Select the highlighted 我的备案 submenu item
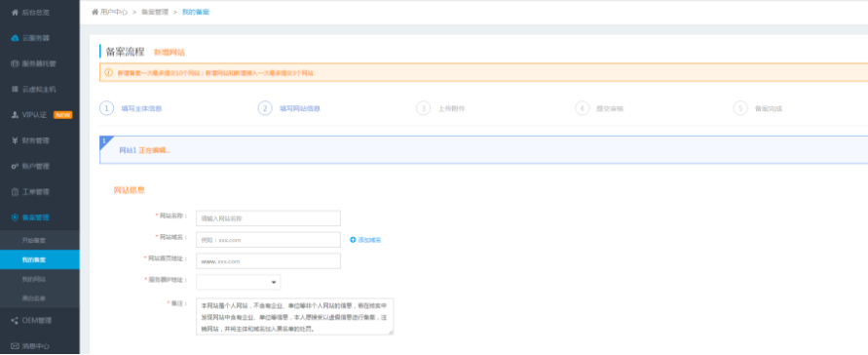Screen dimensions: 868x355 click(40, 259)
